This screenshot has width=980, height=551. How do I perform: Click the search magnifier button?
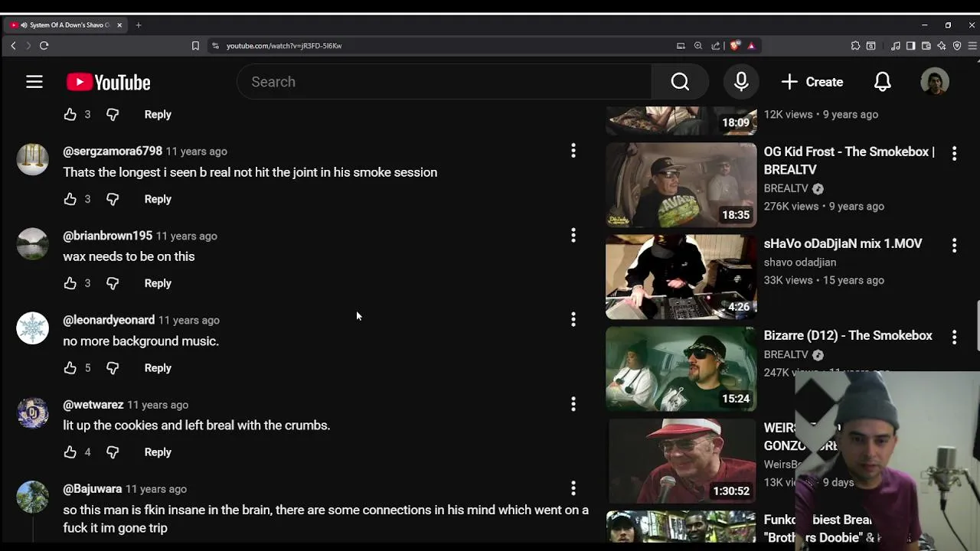[680, 82]
